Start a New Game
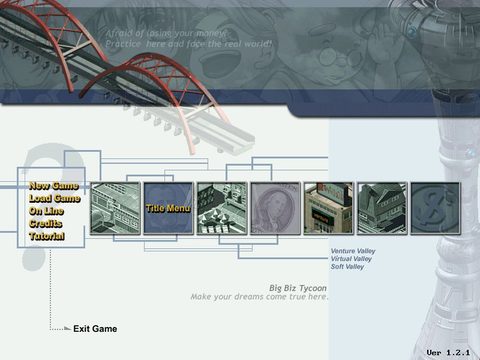This screenshot has width=480, height=360. (54, 186)
